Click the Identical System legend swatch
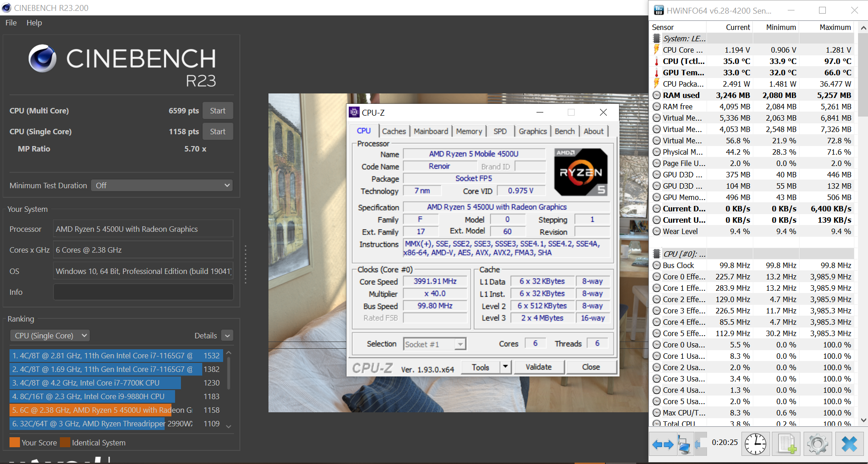Image resolution: width=868 pixels, height=464 pixels. (65, 442)
